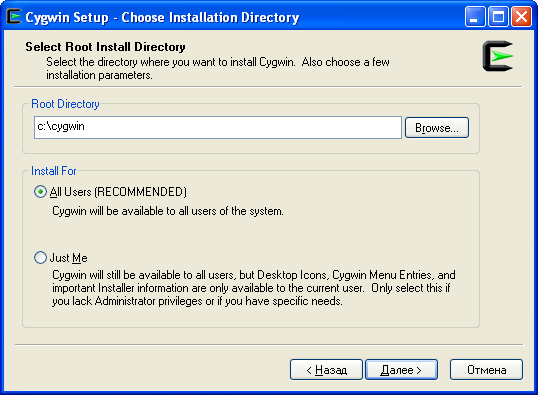Click the Administrator privileges note under Just Me
Image resolution: width=538 pixels, height=395 pixels.
click(x=197, y=301)
